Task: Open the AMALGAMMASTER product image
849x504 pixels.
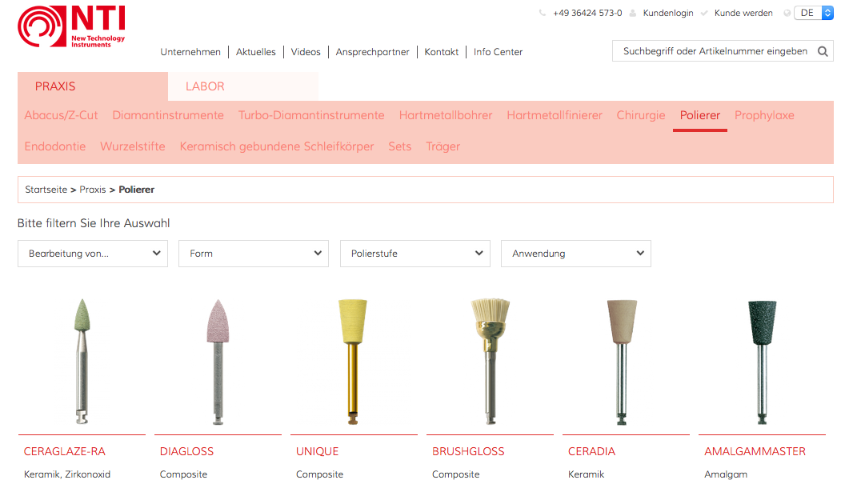Action: click(x=762, y=361)
